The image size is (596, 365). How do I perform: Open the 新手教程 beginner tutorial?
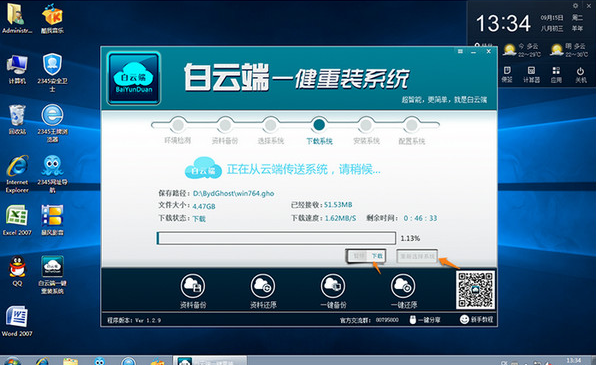tap(477, 320)
